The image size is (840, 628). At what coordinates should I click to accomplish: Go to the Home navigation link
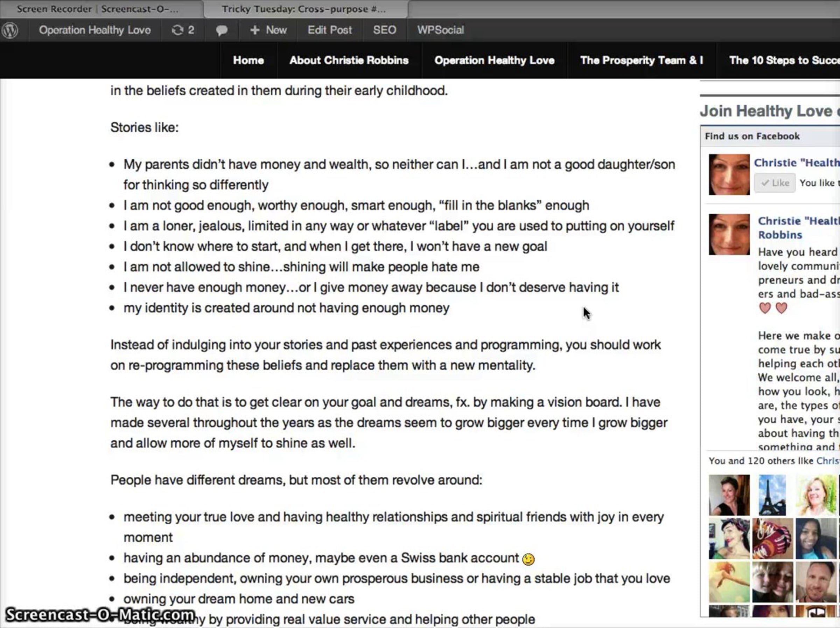pyautogui.click(x=248, y=60)
